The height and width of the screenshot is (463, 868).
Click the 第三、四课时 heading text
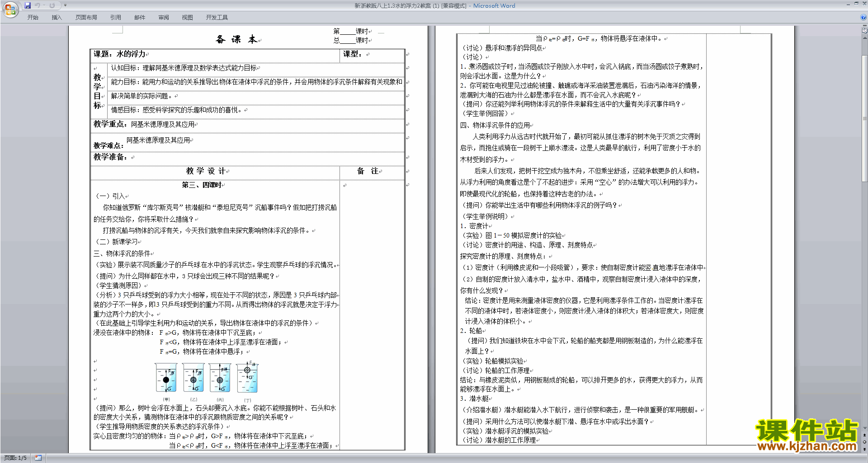[x=202, y=185]
